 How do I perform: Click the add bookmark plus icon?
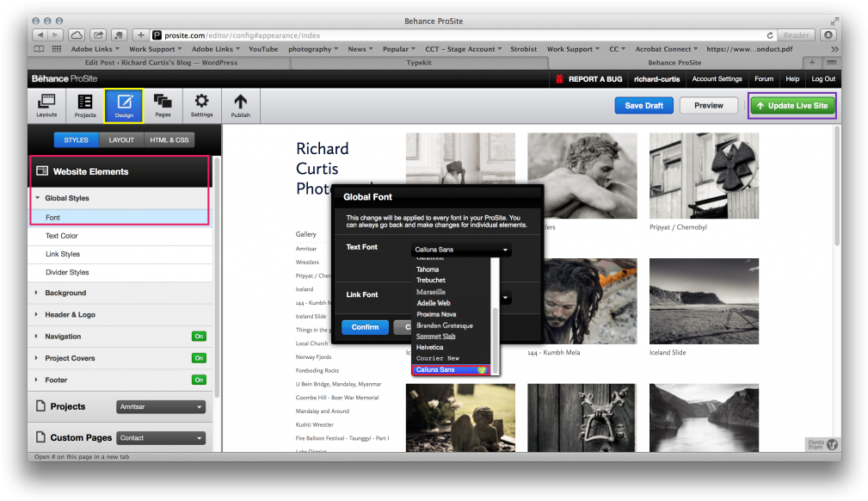(140, 35)
